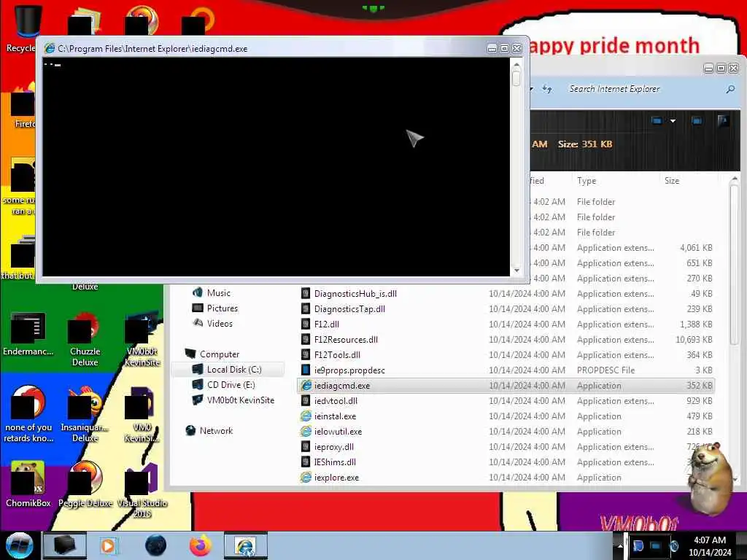Screen dimensions: 747x560
Task: Click the iedvtool.dll file icon
Action: (x=306, y=400)
